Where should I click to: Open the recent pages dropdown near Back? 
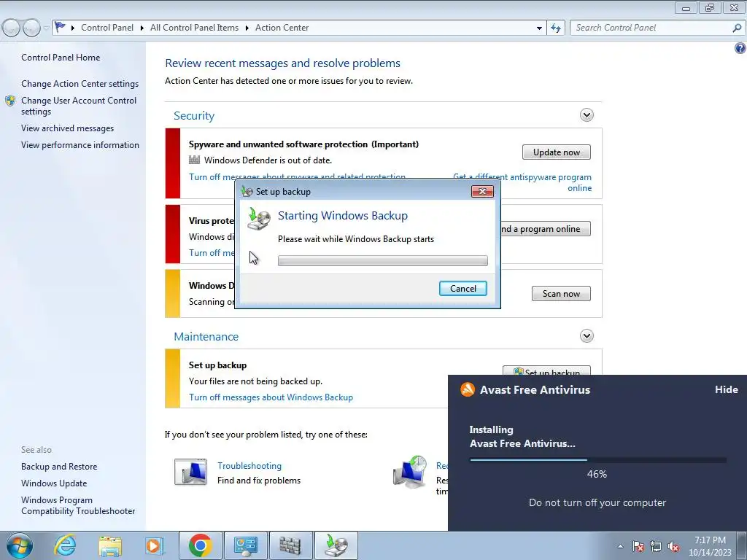pyautogui.click(x=46, y=28)
